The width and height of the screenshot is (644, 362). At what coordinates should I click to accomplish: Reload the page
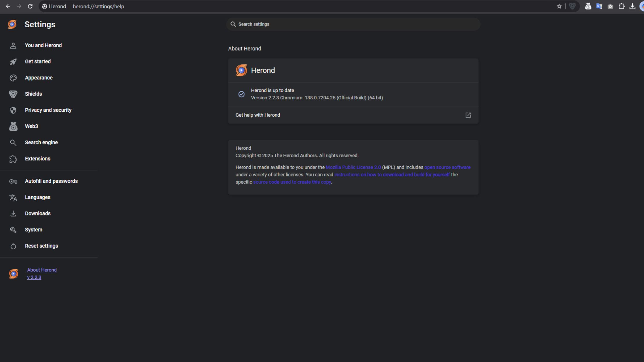(30, 6)
